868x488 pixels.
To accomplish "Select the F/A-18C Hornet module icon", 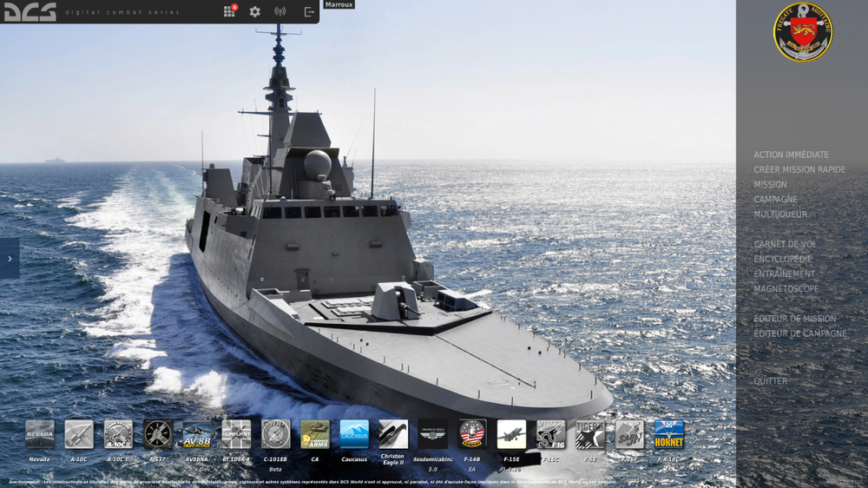I will coord(668,433).
